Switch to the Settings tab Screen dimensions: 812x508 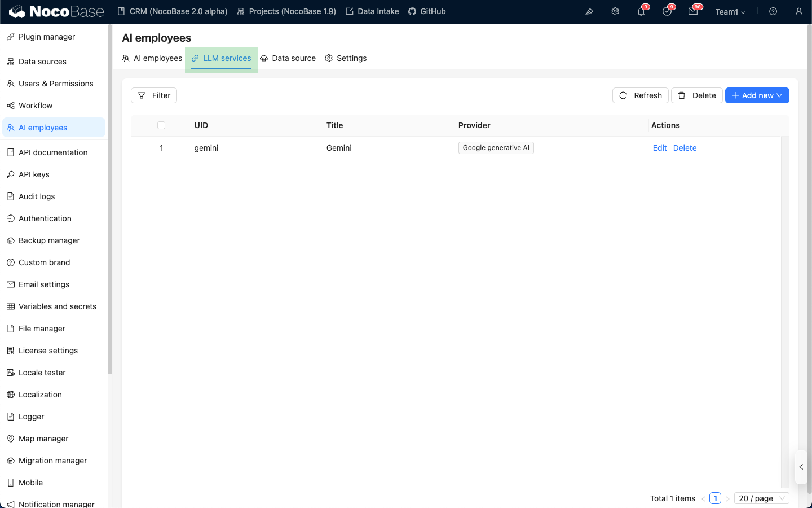pyautogui.click(x=346, y=58)
